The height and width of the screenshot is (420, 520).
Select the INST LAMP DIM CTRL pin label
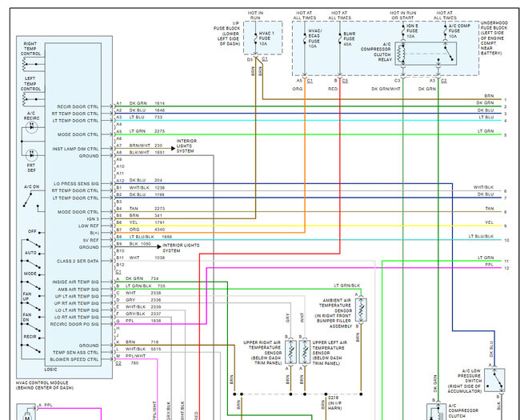(x=76, y=149)
